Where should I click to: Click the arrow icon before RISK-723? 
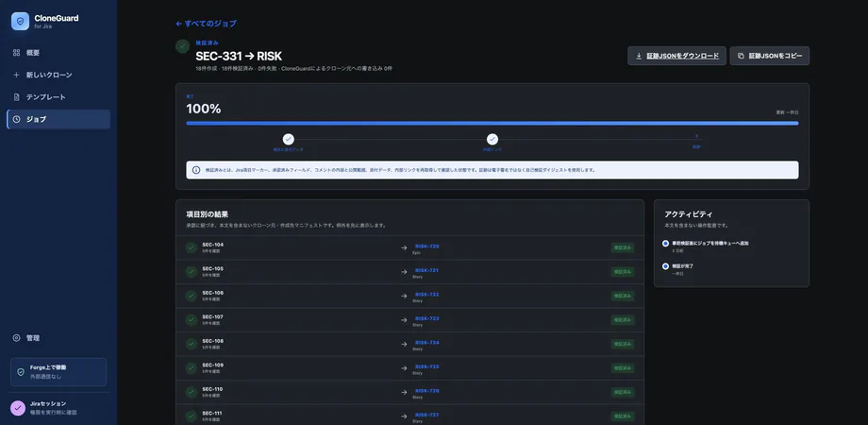coord(404,320)
